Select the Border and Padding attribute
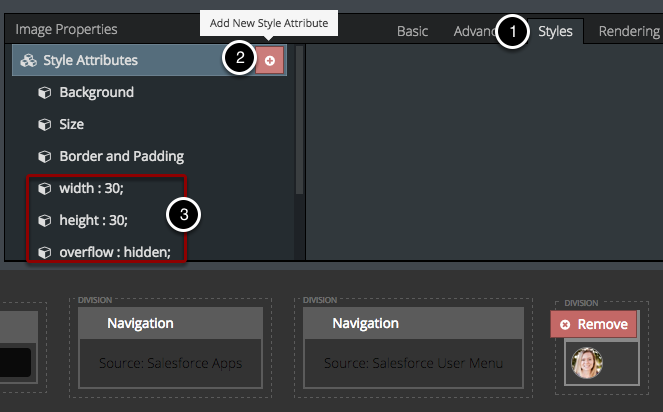 pyautogui.click(x=121, y=157)
